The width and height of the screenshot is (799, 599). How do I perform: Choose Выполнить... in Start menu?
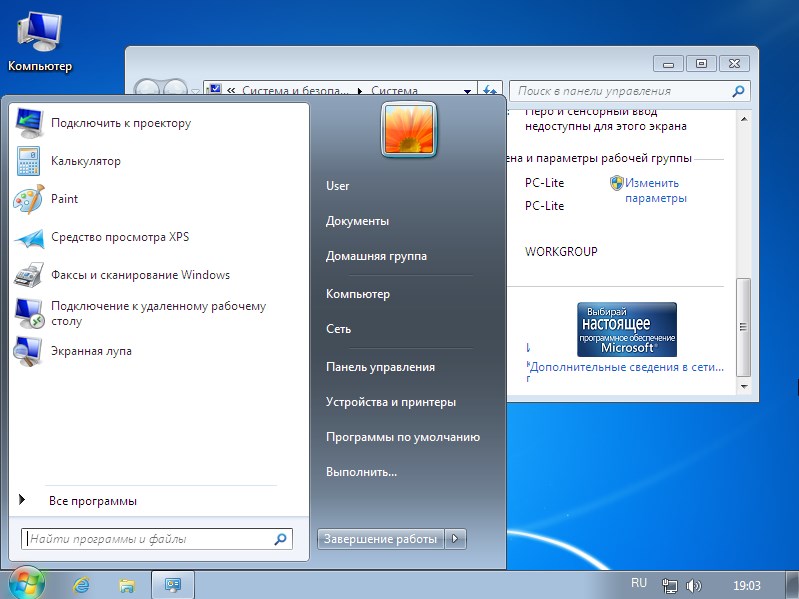click(361, 472)
